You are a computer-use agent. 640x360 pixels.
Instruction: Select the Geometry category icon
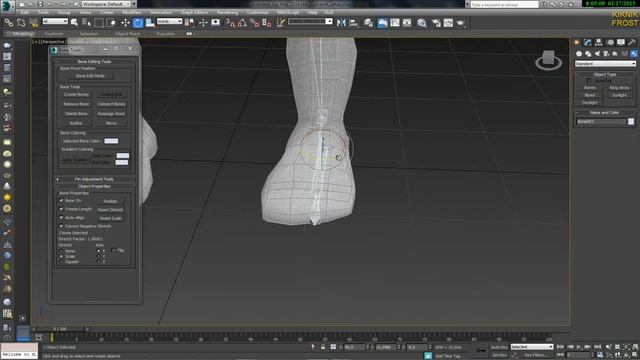coord(579,53)
